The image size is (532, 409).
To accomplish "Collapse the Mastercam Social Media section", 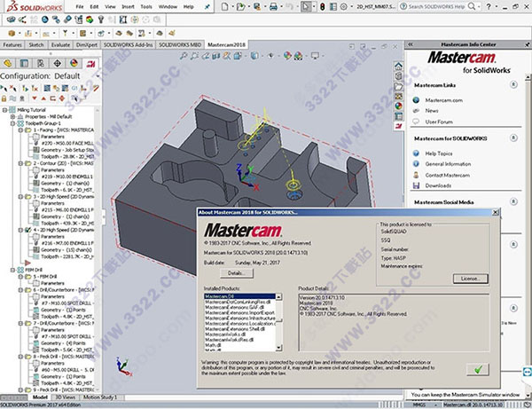I will click(x=513, y=201).
